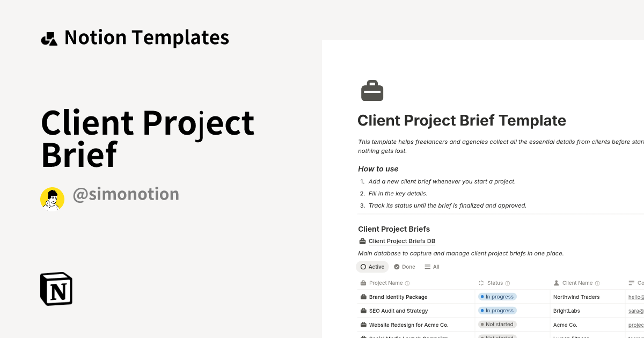Image resolution: width=644 pixels, height=338 pixels.
Task: Click the Notion Templates logo icon
Action: [x=49, y=37]
